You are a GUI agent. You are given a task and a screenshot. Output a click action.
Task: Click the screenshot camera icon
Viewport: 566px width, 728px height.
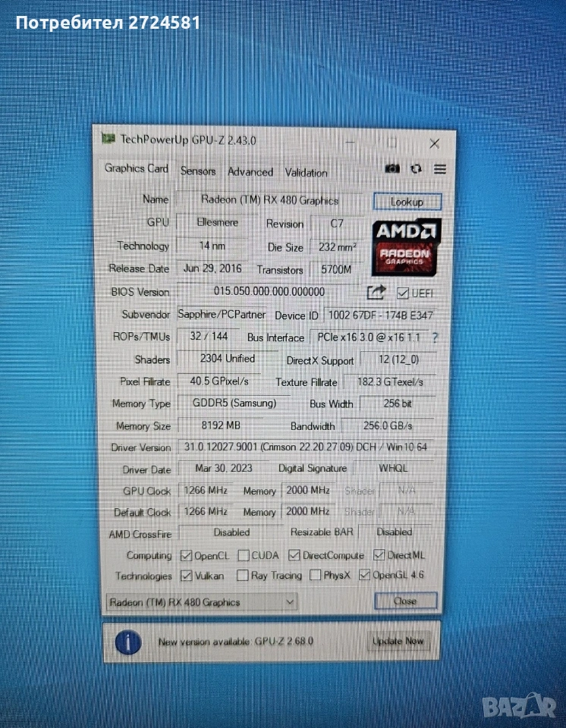click(392, 169)
